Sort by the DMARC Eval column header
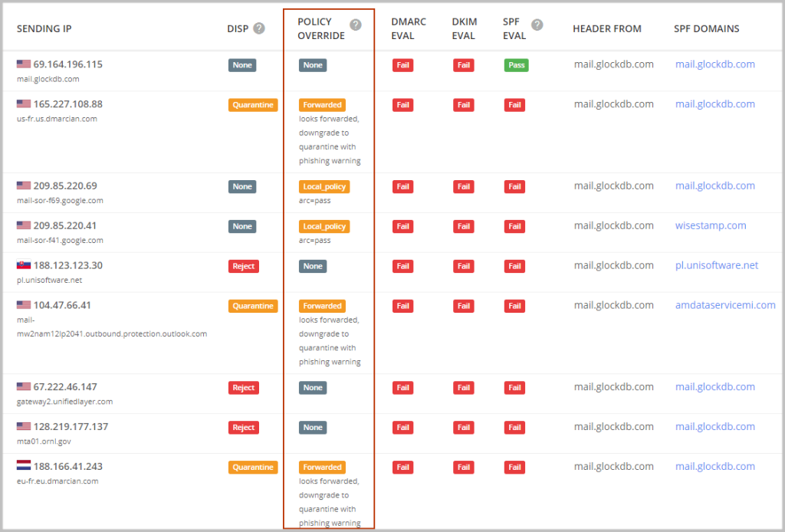785x532 pixels. 409,28
